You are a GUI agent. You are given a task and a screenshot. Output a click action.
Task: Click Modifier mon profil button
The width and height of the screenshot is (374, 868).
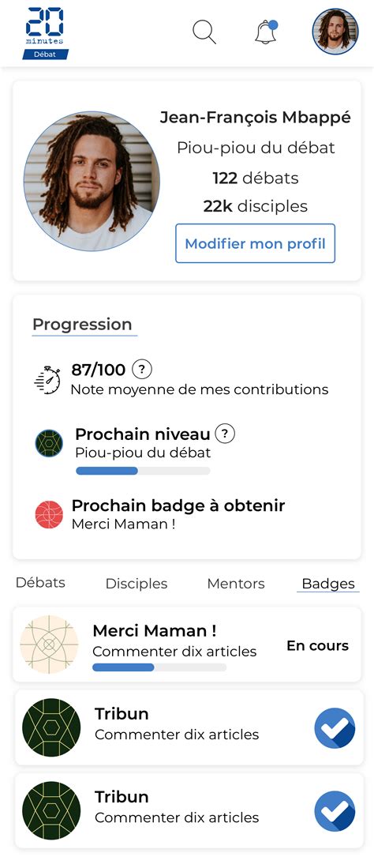255,243
